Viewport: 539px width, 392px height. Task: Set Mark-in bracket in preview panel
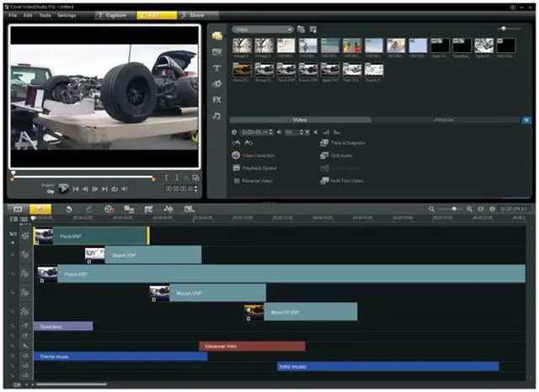coord(167,177)
